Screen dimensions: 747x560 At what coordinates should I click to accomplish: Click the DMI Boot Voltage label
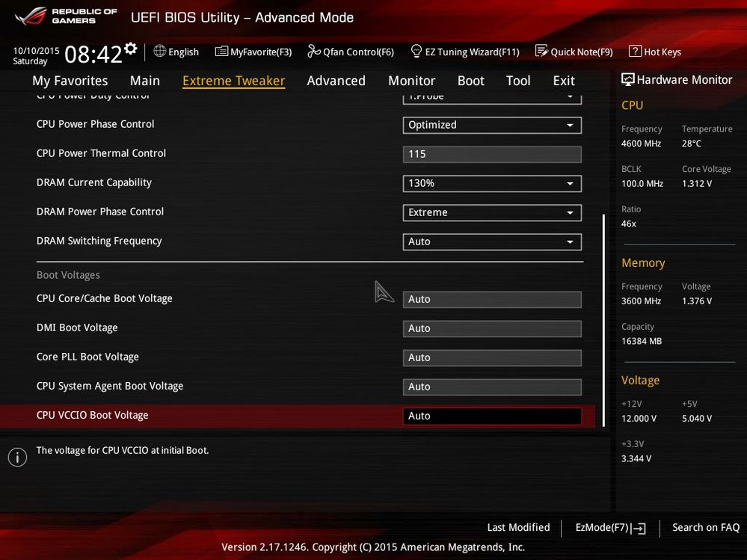[77, 327]
